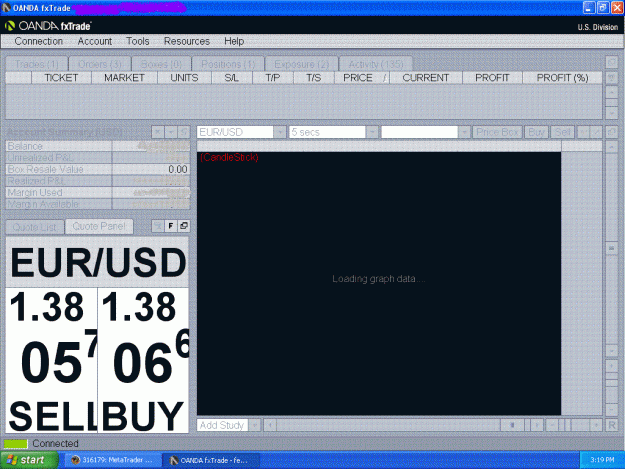Sort table by UNITS column
The height and width of the screenshot is (469, 625).
(x=184, y=78)
